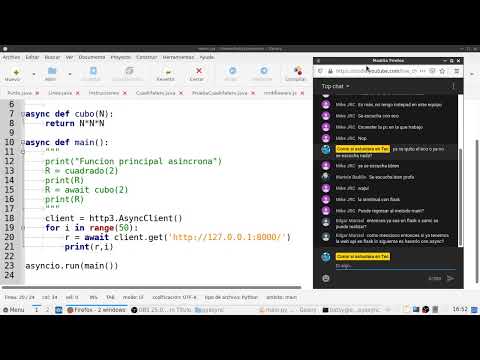Switch to the Instrucciones tab

pyautogui.click(x=104, y=93)
